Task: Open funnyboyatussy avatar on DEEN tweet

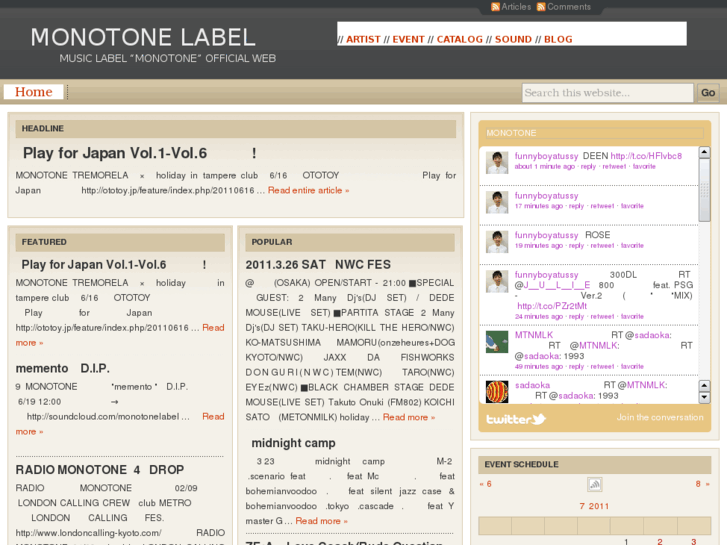Action: (497, 163)
